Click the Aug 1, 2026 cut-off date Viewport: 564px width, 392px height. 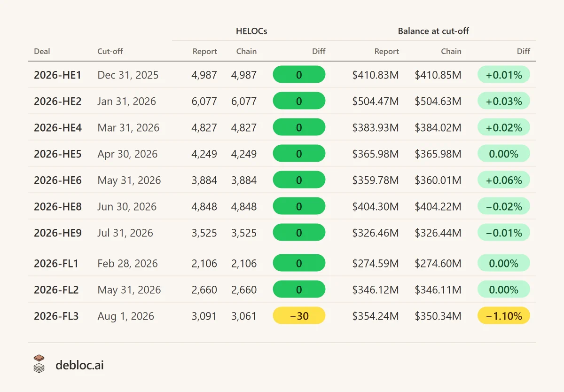pos(125,316)
